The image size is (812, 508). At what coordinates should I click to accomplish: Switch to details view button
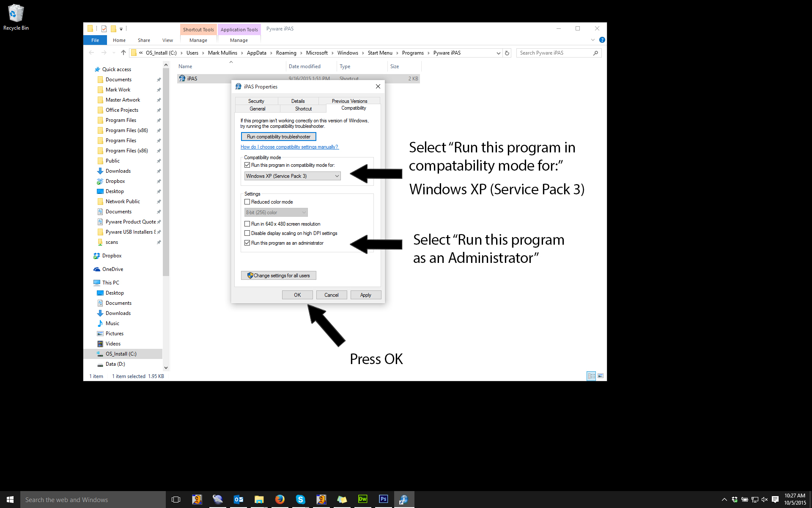click(591, 376)
